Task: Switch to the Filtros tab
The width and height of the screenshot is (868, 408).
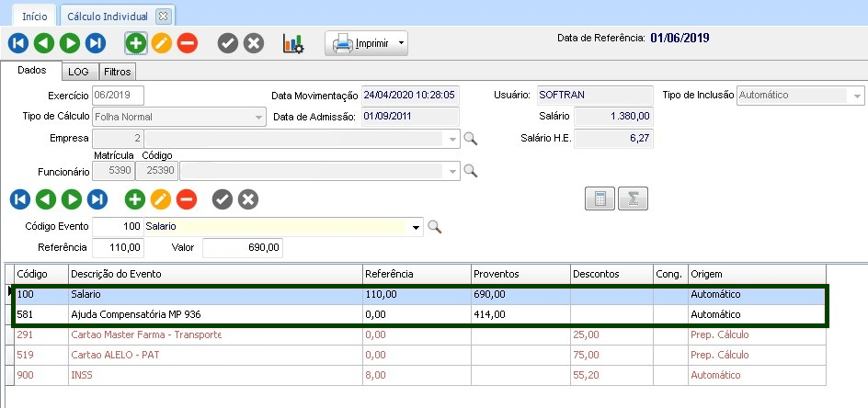Action: (116, 72)
